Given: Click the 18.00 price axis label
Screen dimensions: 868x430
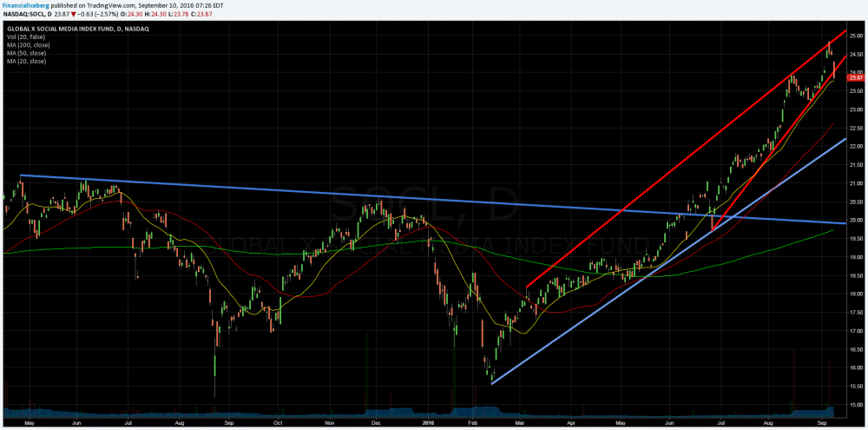Looking at the screenshot, I should coord(856,294).
